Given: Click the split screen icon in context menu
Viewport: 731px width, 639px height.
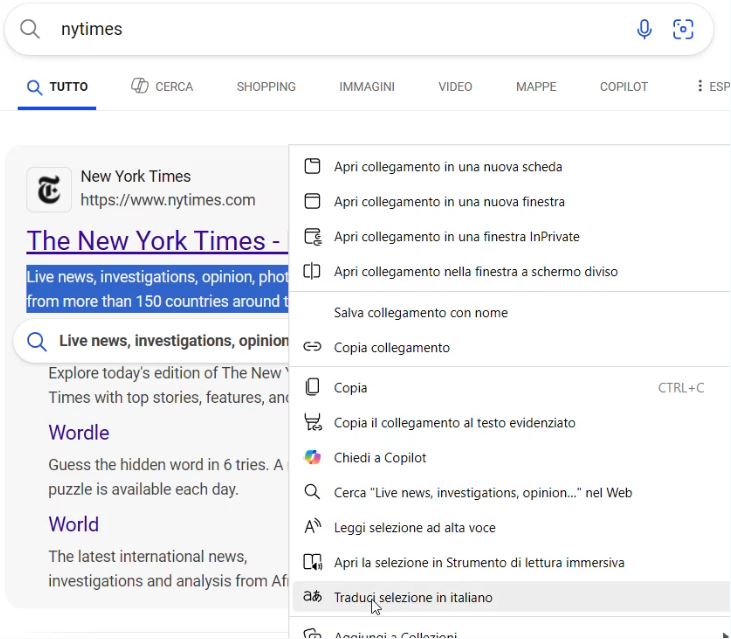Looking at the screenshot, I should click(x=312, y=271).
